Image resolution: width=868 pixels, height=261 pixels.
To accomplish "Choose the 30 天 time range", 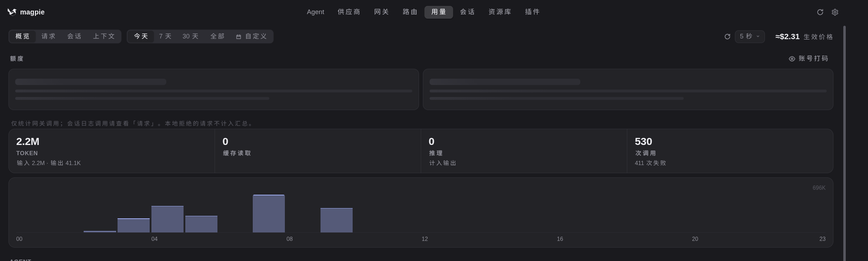I will (x=190, y=36).
